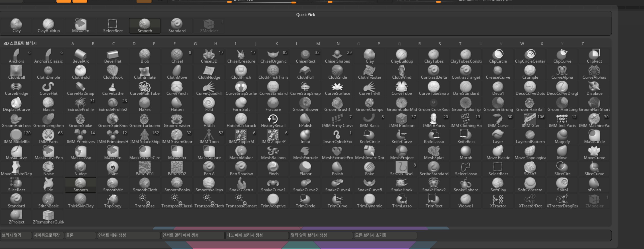Pick the DamStandard brush

(x=466, y=88)
